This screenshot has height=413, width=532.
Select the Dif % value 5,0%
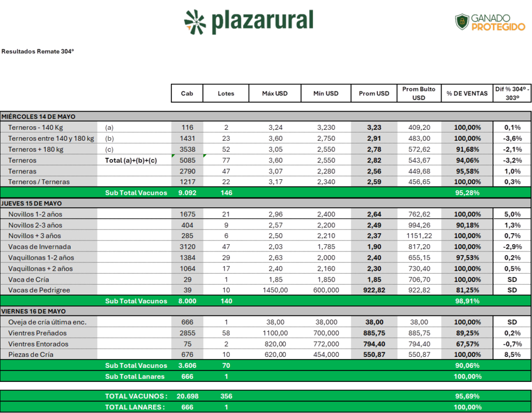tap(512, 215)
